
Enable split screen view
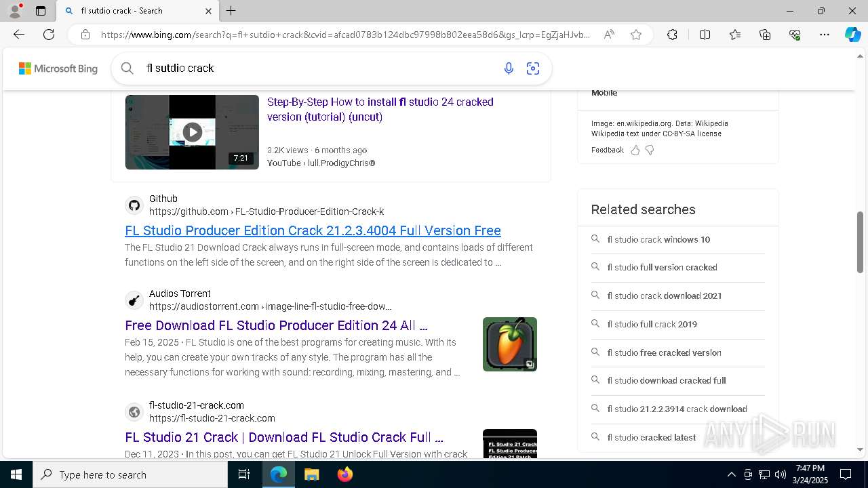705,35
